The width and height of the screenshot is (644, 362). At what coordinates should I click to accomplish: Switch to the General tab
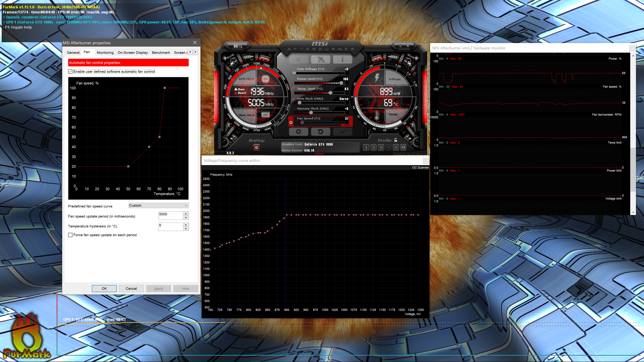[x=73, y=52]
